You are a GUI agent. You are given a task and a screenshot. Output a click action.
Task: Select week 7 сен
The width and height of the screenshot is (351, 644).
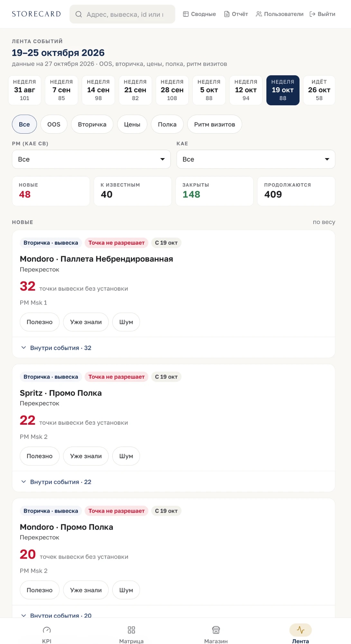coord(61,90)
